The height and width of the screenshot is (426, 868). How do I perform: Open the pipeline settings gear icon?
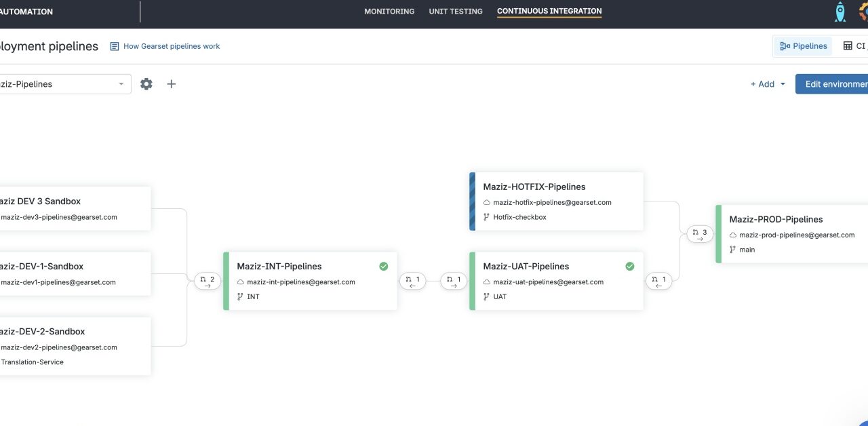146,83
